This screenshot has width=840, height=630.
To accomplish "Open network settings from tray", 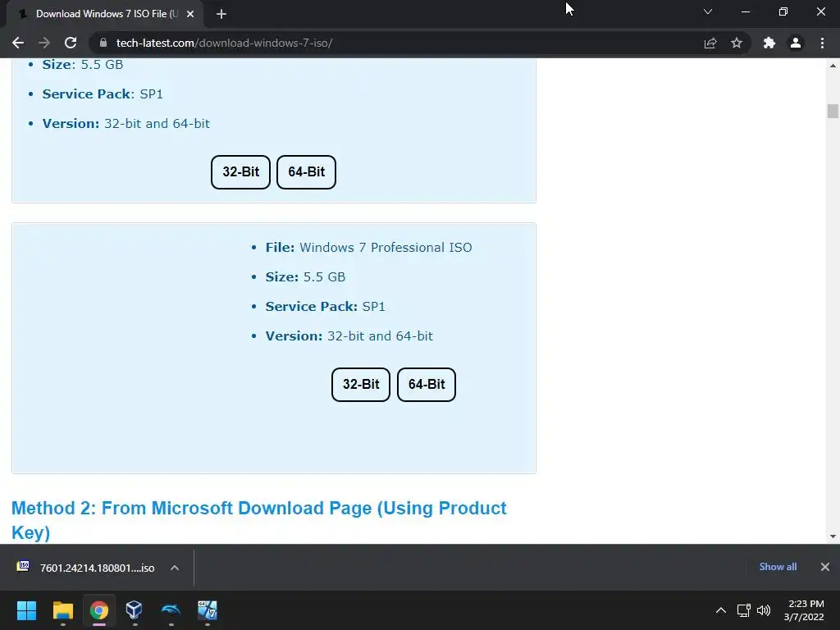I will 743,610.
